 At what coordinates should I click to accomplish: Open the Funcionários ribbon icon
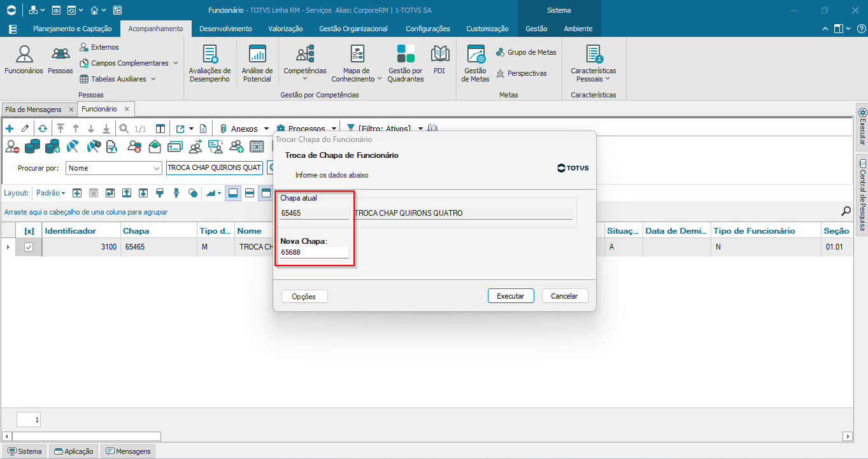tap(24, 60)
